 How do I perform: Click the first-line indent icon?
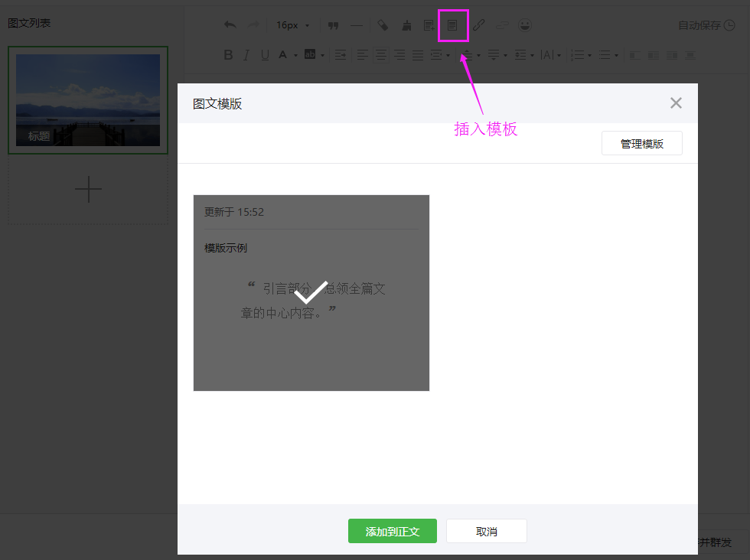[x=341, y=55]
